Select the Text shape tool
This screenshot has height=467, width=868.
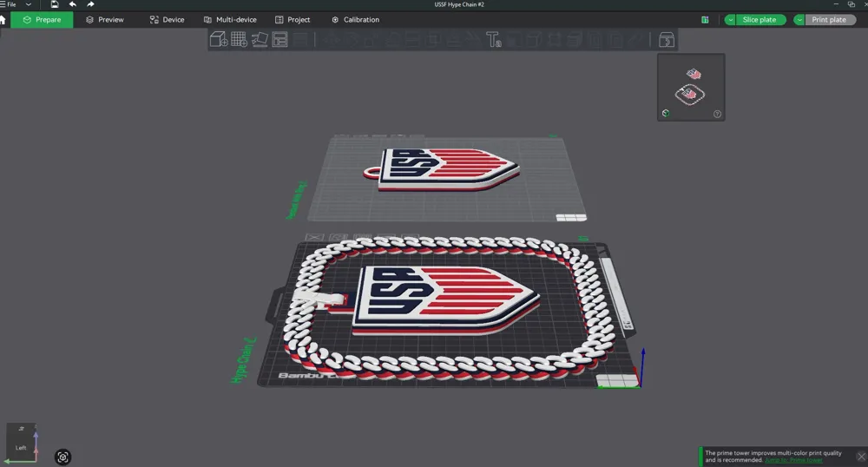[493, 39]
